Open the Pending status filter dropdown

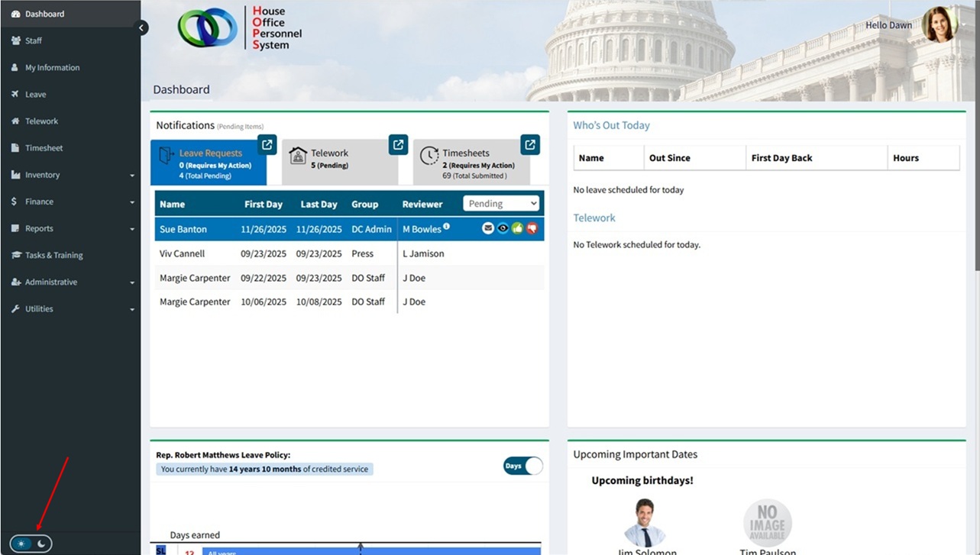pyautogui.click(x=501, y=204)
